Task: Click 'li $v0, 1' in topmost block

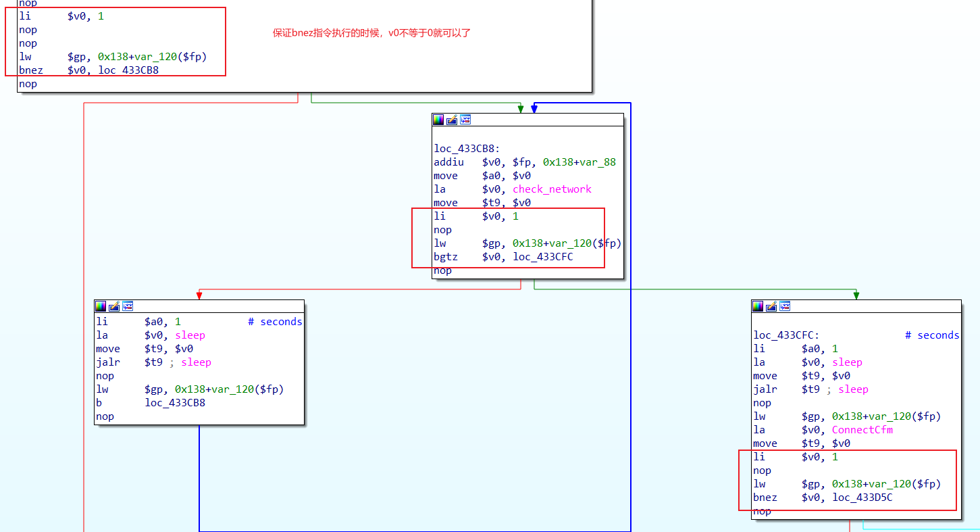Action: click(61, 16)
